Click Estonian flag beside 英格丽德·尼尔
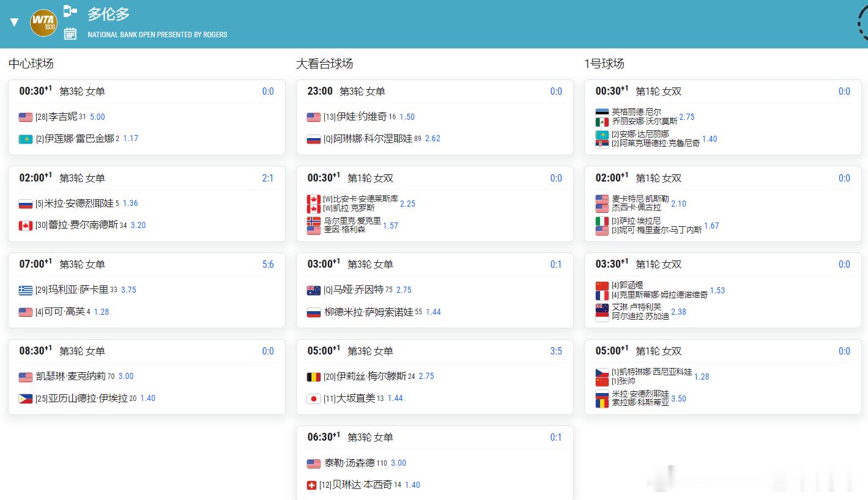868x500 pixels. (x=602, y=112)
